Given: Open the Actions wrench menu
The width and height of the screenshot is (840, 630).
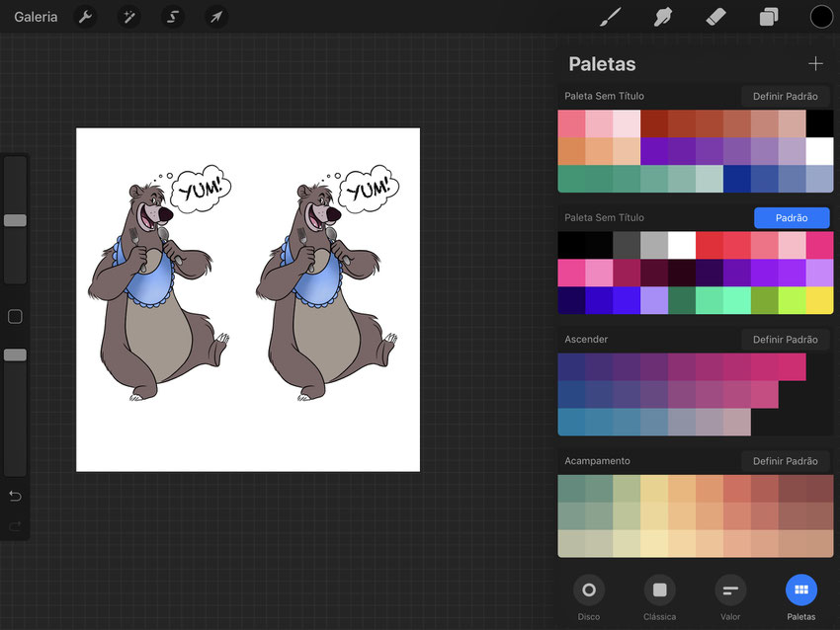Looking at the screenshot, I should click(85, 17).
